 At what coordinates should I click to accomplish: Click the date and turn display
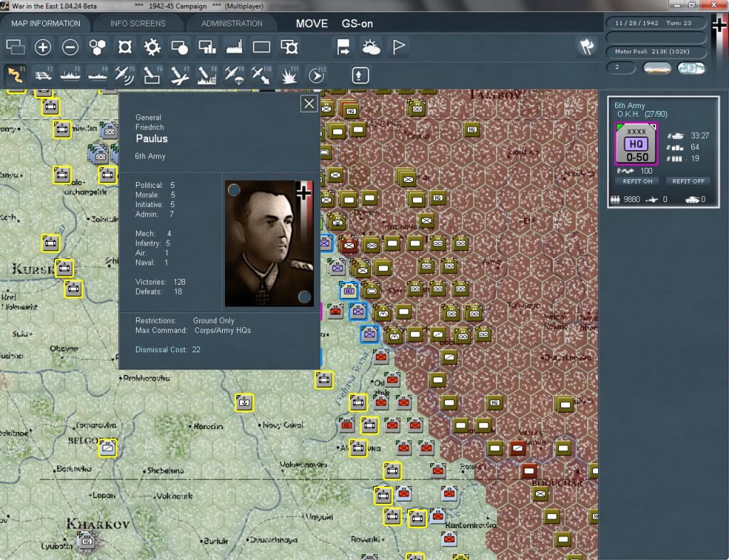(x=656, y=23)
